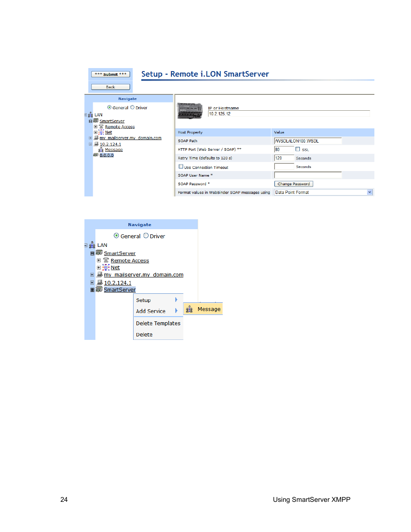Click the SmartServer device icon in Setup page tree
The width and height of the screenshot is (411, 532).
[96, 121]
